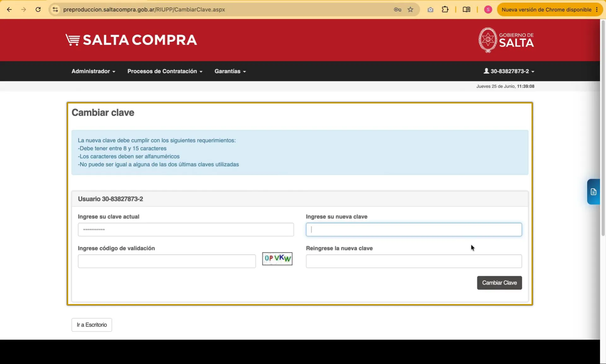Open site information icon in address bar
The width and height of the screenshot is (606, 364).
click(x=55, y=9)
